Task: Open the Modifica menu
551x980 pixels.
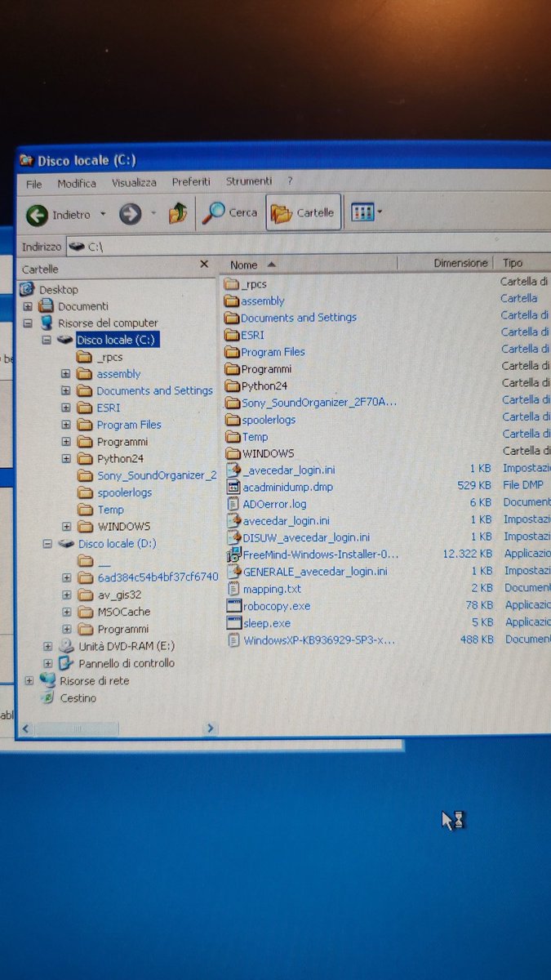Action: [x=77, y=183]
